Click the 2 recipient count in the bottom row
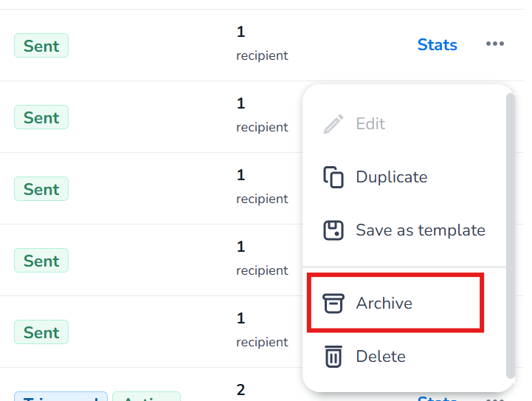Viewport: 532px width, 401px height. pyautogui.click(x=241, y=390)
